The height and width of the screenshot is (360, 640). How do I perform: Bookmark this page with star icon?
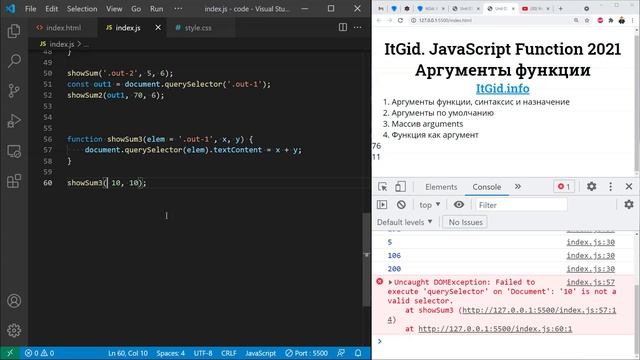587,20
